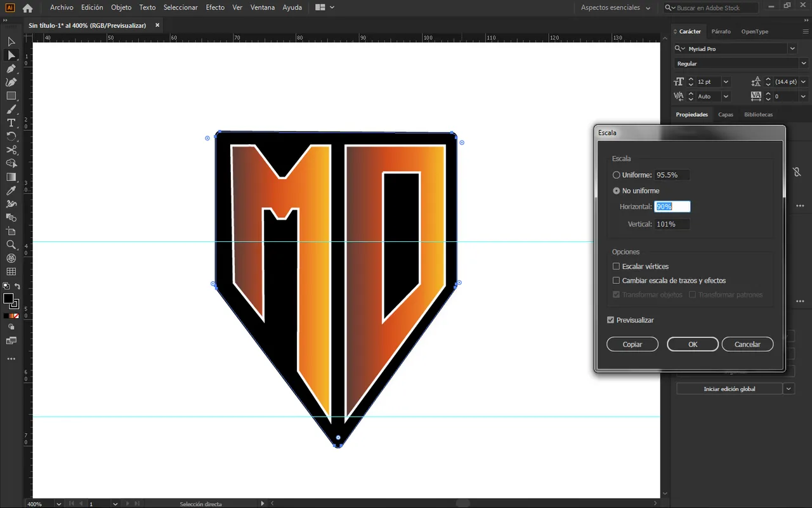Click the Copiar button in Escala dialog
This screenshot has width=812, height=508.
click(632, 344)
